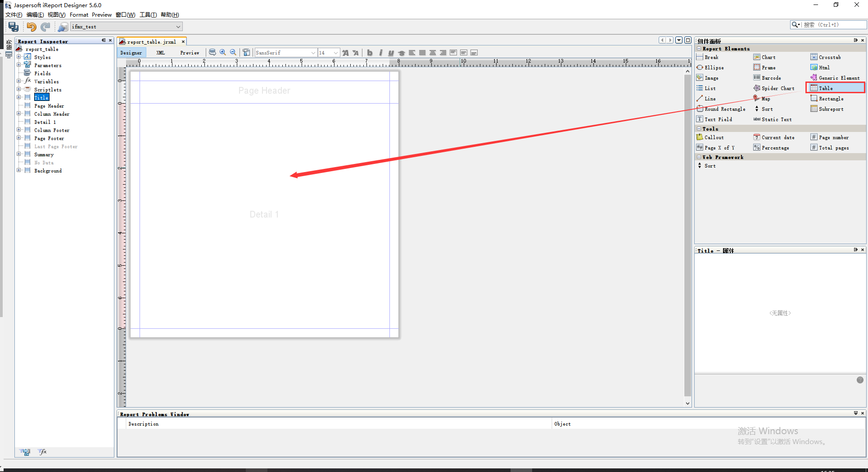The width and height of the screenshot is (868, 472).
Task: Choose Sort under Web Framework
Action: pos(710,166)
